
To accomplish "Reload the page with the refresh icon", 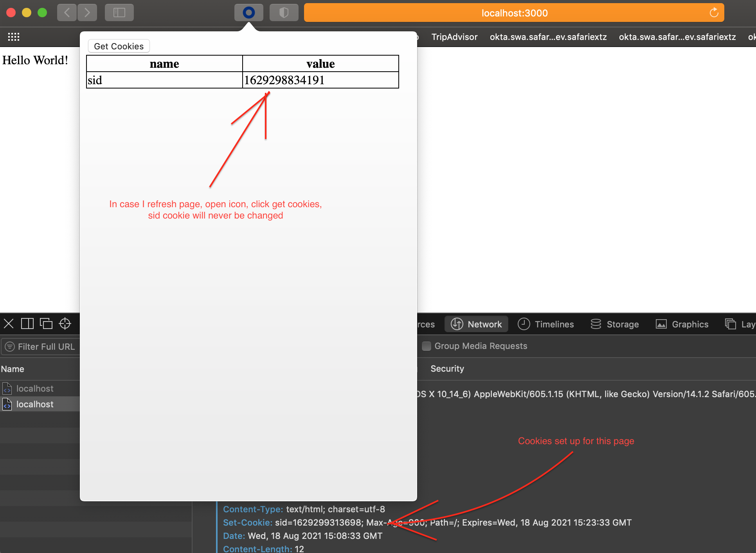I will click(x=714, y=13).
